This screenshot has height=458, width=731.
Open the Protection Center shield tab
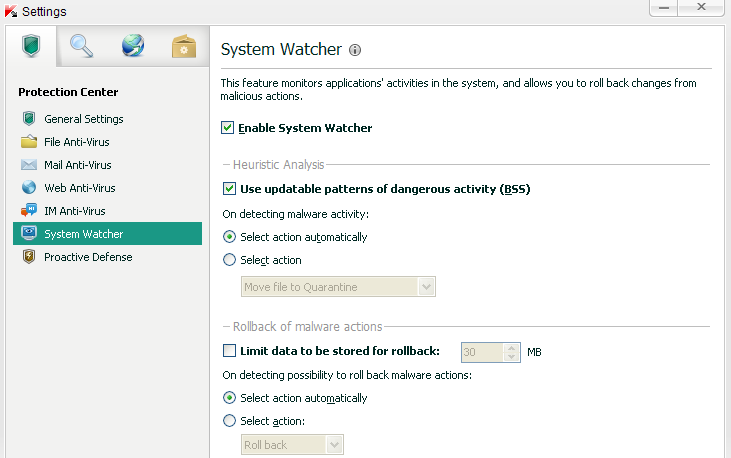point(31,46)
